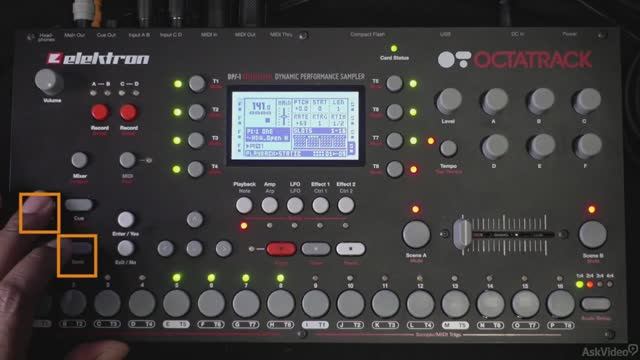This screenshot has width=640, height=360.
Task: Open the Amp parameter page
Action: [269, 205]
